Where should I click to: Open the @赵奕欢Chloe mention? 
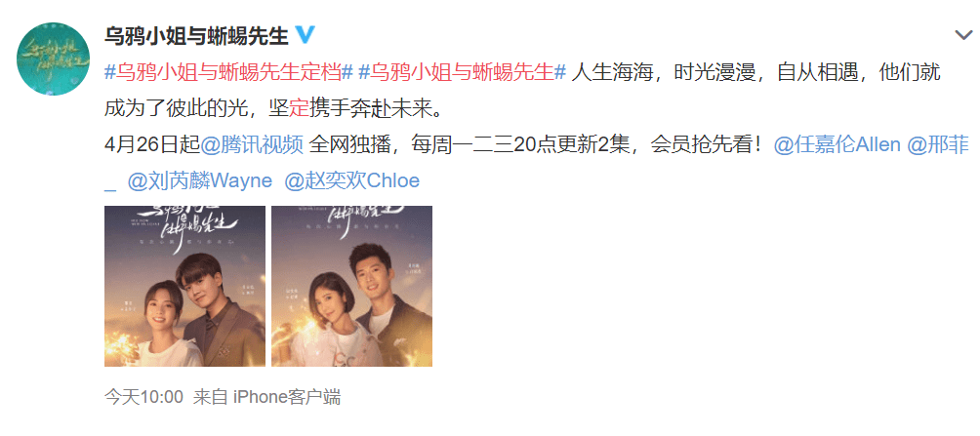click(x=351, y=181)
